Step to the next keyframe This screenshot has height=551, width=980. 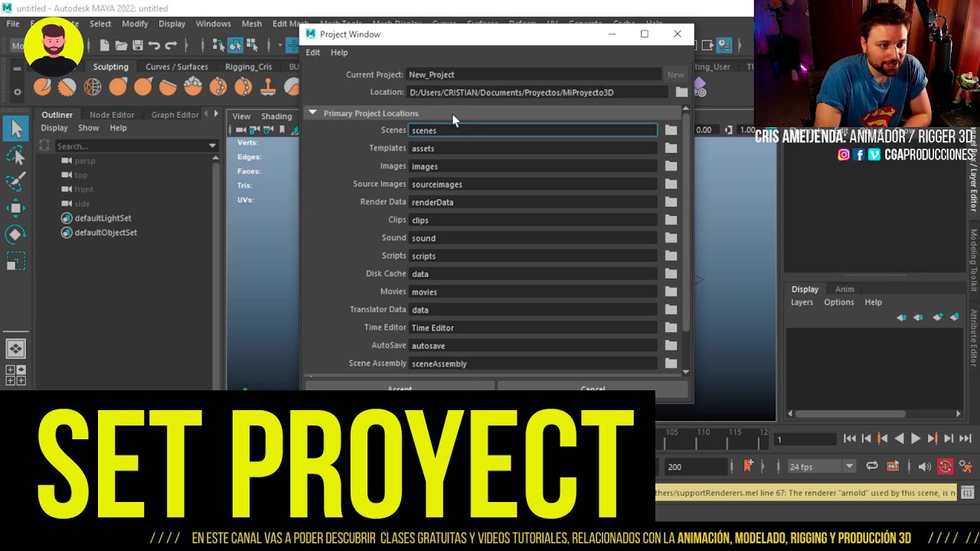coord(932,439)
